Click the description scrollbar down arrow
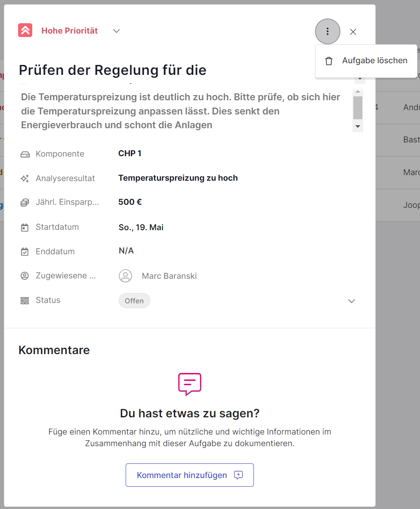 358,126
